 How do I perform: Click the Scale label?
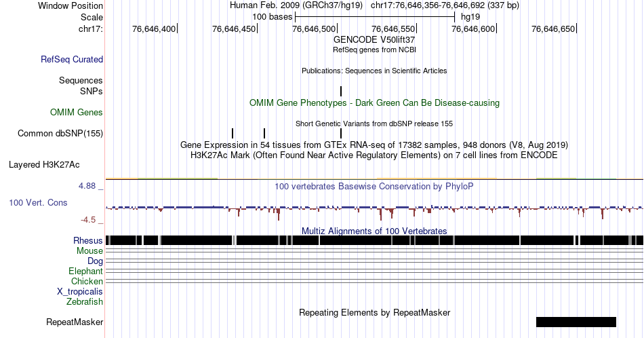coord(92,17)
